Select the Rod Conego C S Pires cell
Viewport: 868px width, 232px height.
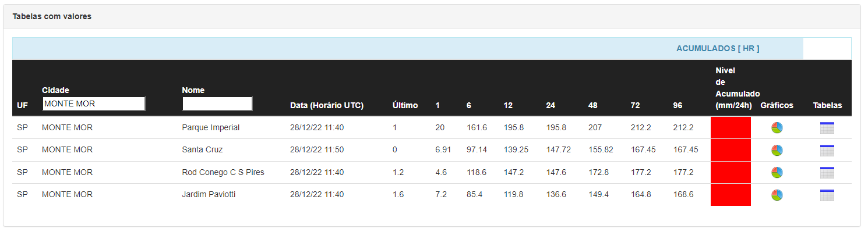pos(223,172)
